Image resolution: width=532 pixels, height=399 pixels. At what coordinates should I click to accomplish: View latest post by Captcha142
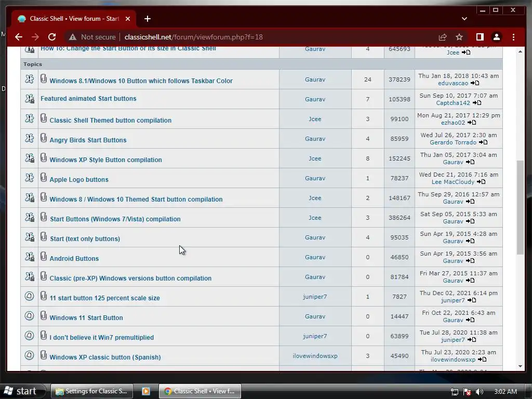click(477, 103)
